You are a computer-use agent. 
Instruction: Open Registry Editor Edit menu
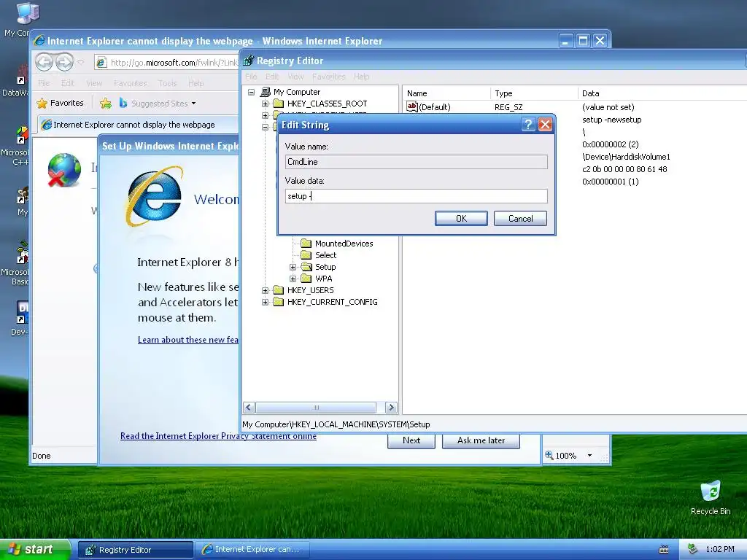[x=272, y=76]
